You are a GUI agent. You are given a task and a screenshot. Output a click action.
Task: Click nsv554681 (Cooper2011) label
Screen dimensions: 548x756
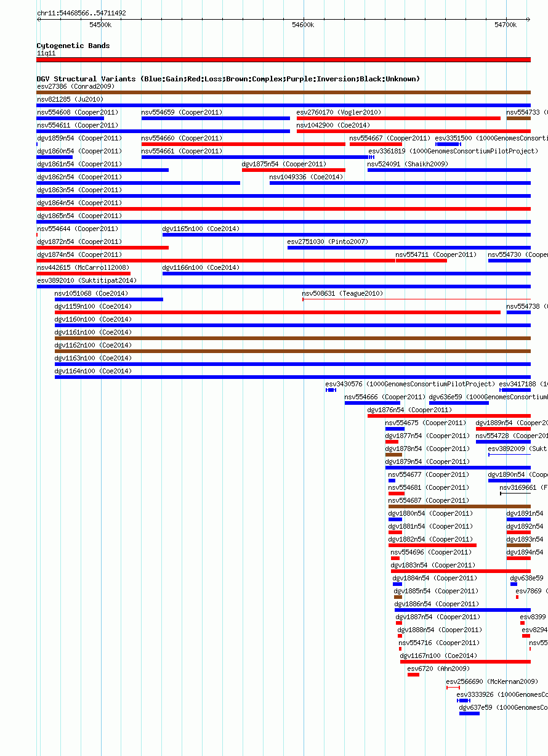[x=429, y=487]
